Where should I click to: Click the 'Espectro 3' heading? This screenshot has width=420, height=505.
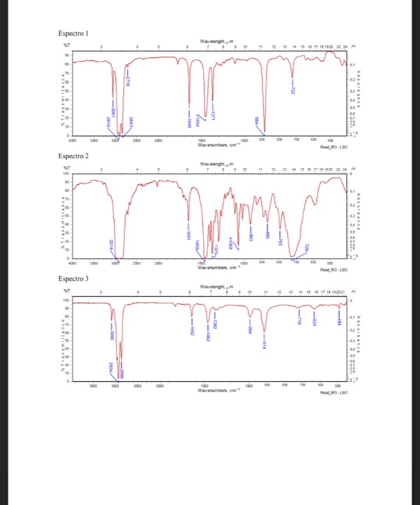pos(73,278)
